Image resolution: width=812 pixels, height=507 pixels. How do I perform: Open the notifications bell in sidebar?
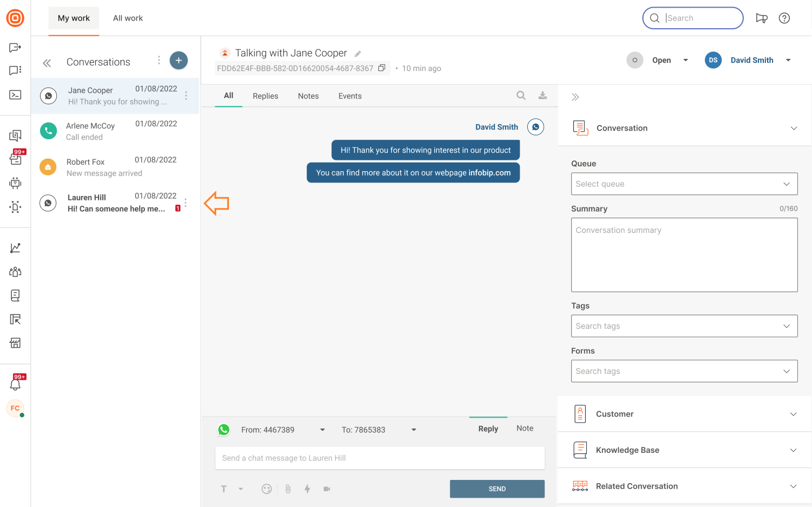pos(15,385)
